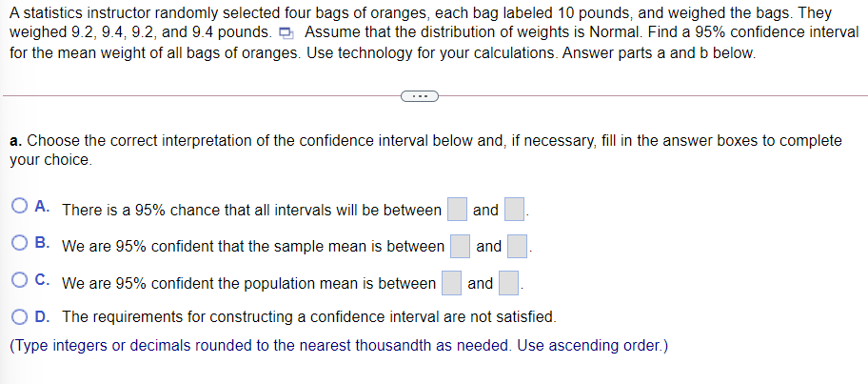Select radio button for option C

[19, 281]
